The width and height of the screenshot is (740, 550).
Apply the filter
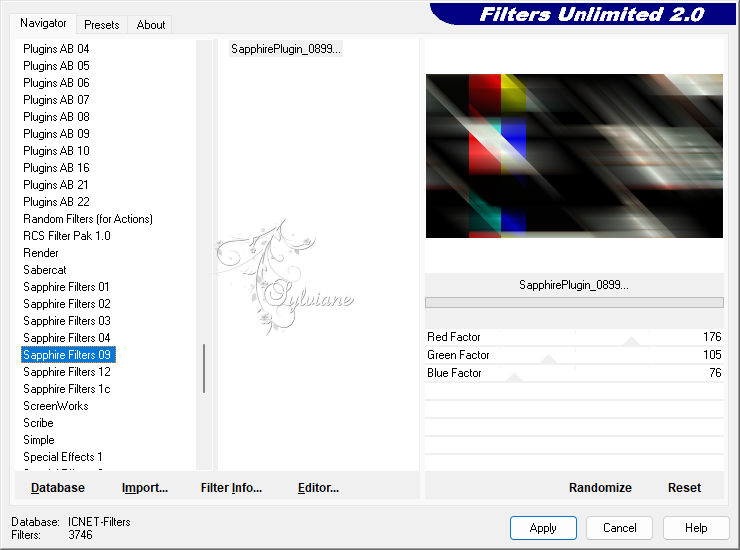[543, 527]
